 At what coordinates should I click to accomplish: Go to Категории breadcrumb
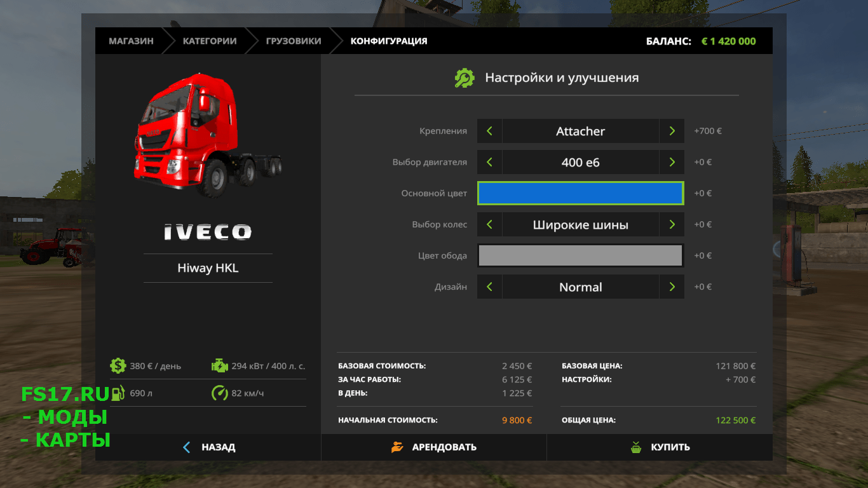[210, 41]
